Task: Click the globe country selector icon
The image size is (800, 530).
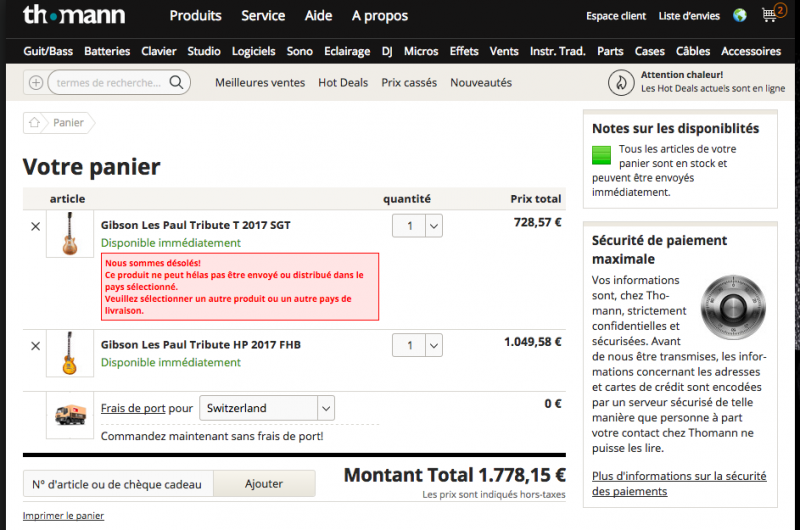Action: pyautogui.click(x=740, y=16)
